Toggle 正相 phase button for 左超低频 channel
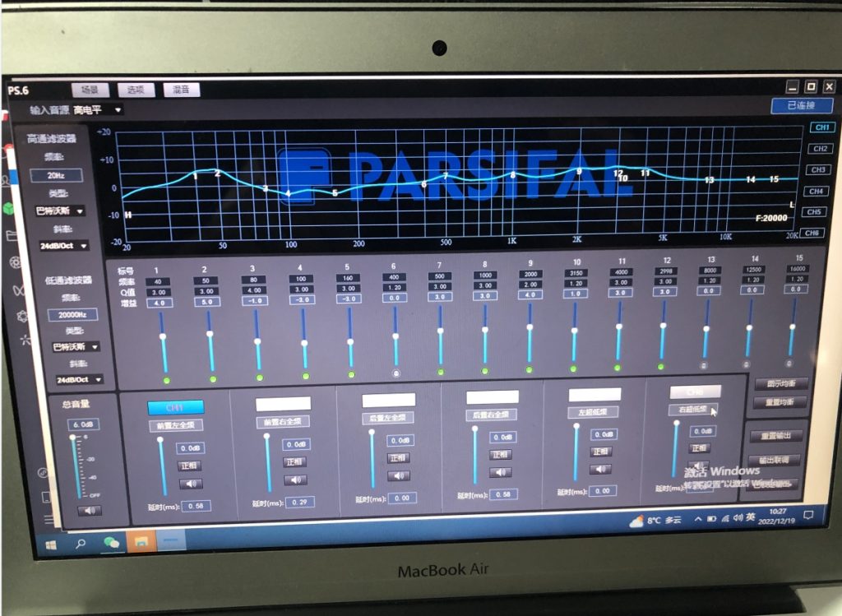The height and width of the screenshot is (616, 842). pos(600,452)
